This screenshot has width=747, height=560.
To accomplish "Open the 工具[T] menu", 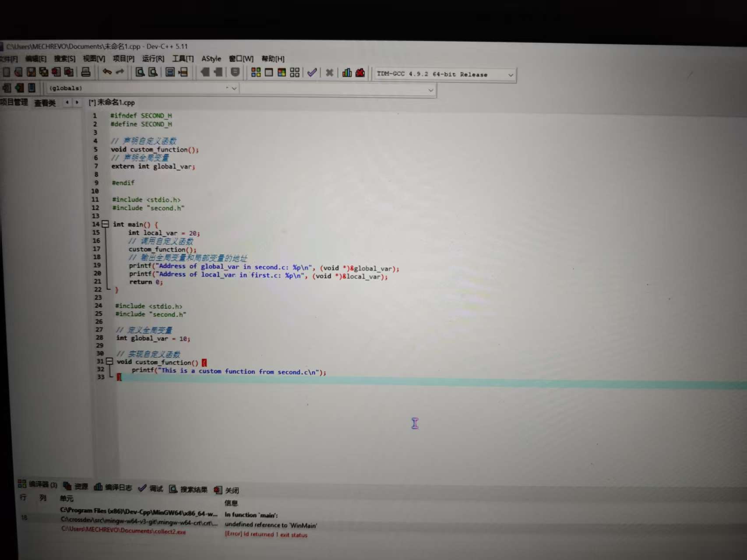I will tap(183, 59).
